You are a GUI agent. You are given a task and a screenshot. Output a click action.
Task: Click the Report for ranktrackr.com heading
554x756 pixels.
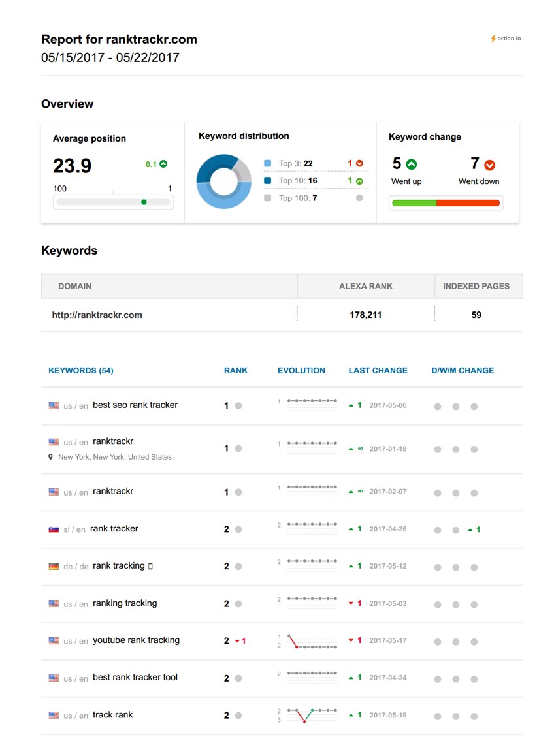tap(119, 39)
